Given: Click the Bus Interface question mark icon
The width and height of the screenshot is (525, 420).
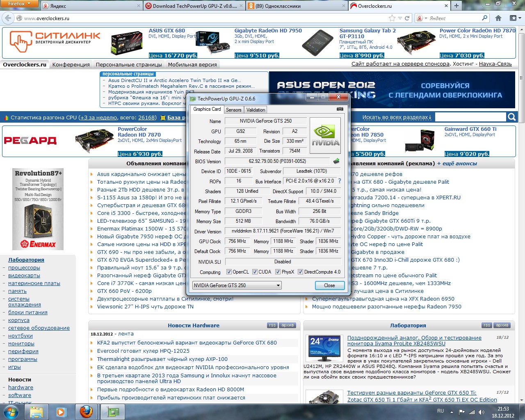Looking at the screenshot, I should pos(339,181).
